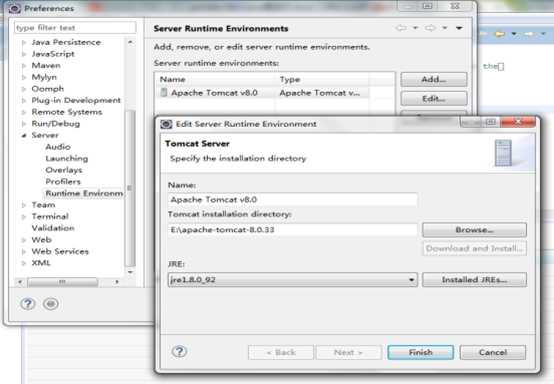Select Validation in preferences tree
554x384 pixels.
[x=53, y=228]
